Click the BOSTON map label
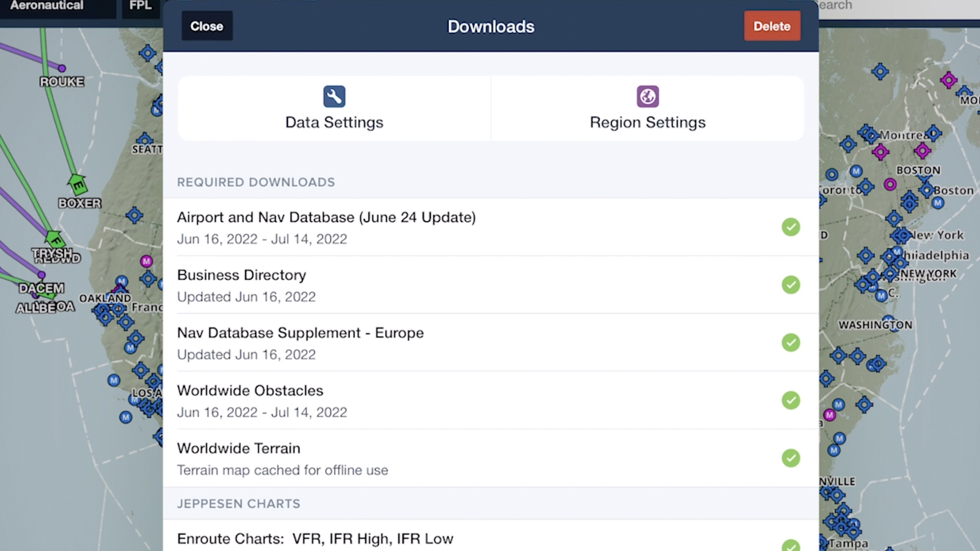Viewport: 980px width, 551px height. point(918,171)
